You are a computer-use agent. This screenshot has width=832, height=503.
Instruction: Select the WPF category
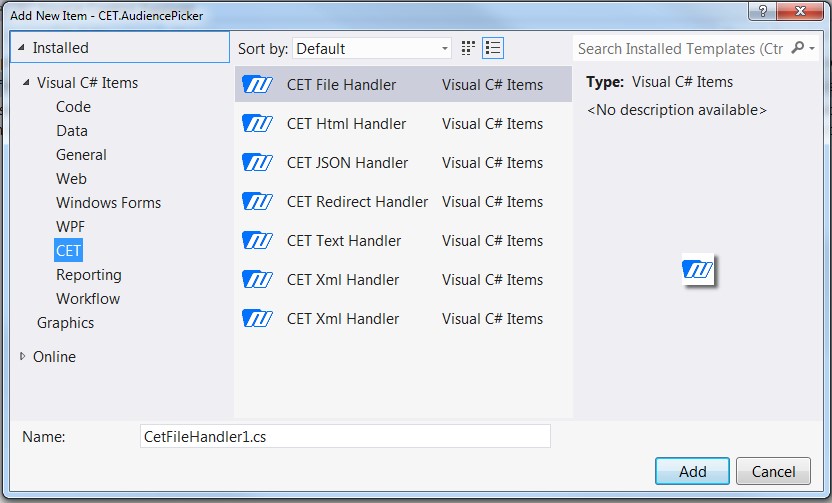(x=70, y=227)
